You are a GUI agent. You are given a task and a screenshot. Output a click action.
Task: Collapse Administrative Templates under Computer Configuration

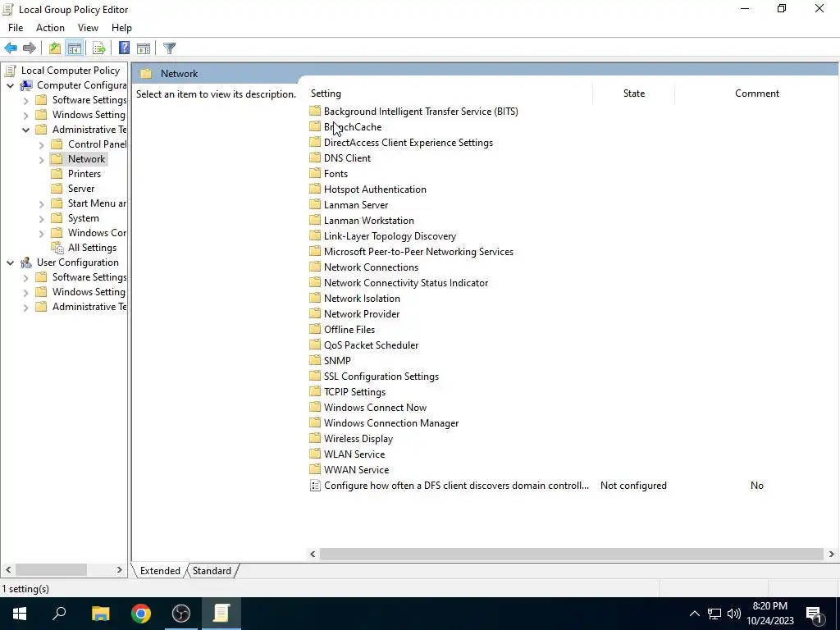(x=25, y=130)
